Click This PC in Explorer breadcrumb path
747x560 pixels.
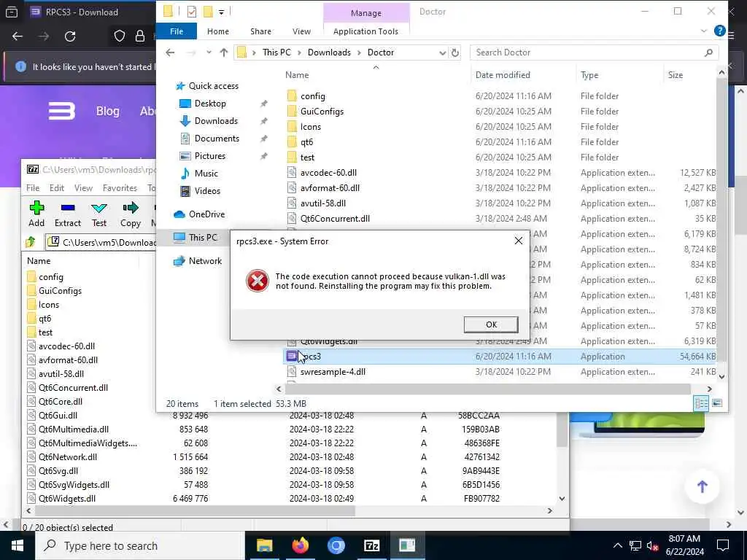(276, 52)
